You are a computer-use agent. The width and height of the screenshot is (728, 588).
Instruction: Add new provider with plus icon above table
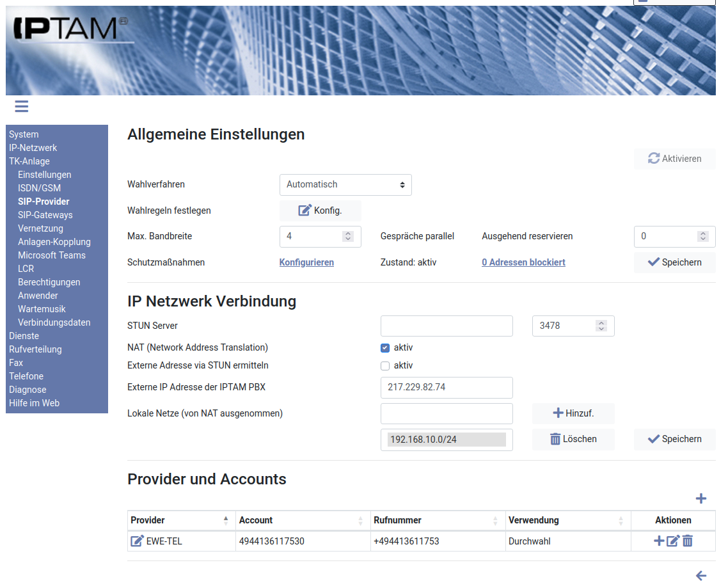click(700, 498)
